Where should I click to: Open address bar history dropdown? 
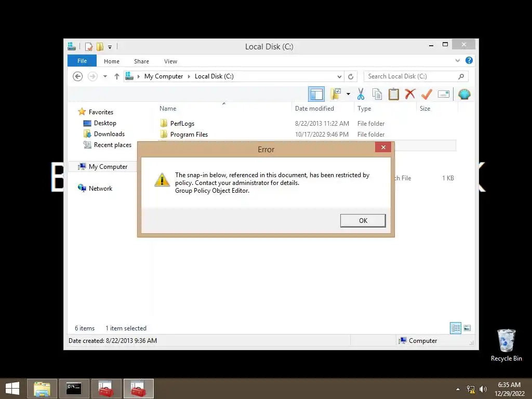[x=339, y=77]
